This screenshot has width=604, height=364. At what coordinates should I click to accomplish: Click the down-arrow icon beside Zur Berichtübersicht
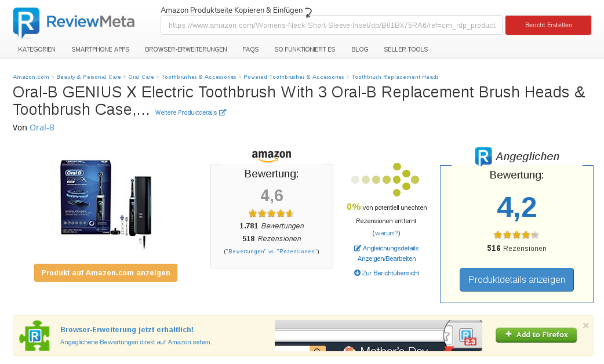pyautogui.click(x=357, y=273)
